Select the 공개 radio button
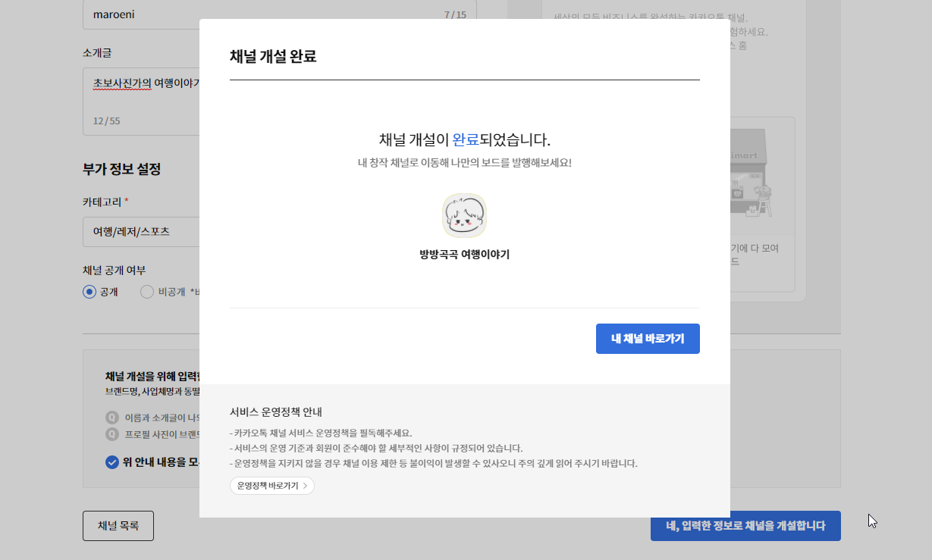932x560 pixels. [x=88, y=291]
